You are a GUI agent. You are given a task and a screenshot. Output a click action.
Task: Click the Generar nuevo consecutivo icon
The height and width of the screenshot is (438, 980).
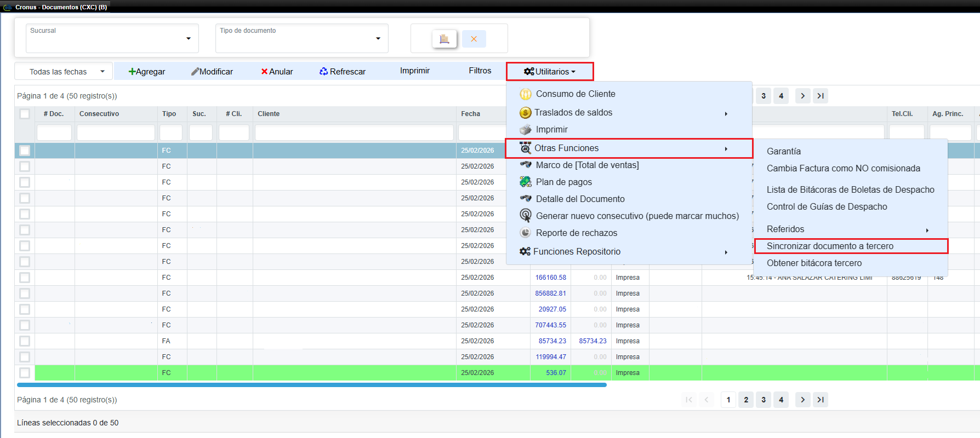click(525, 216)
